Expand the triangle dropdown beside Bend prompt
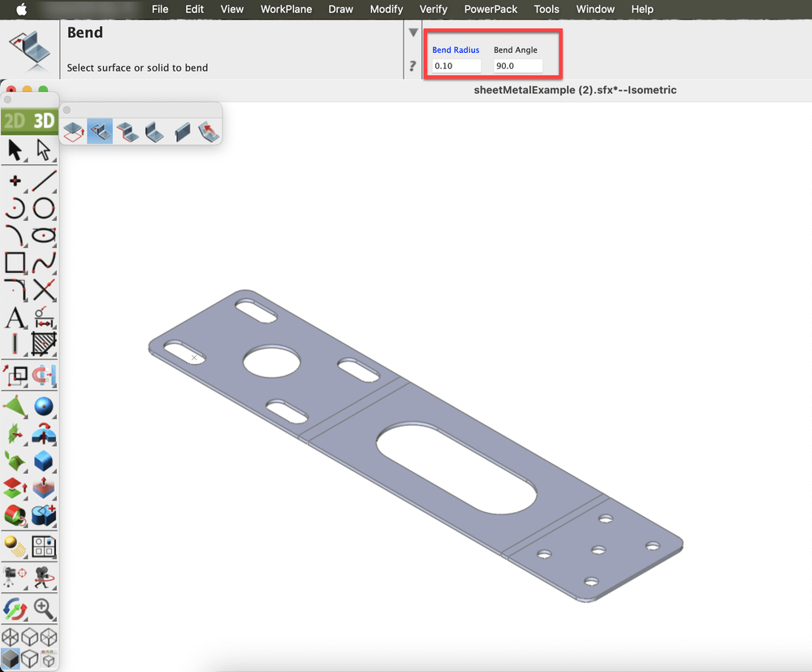This screenshot has height=672, width=812. [x=413, y=33]
